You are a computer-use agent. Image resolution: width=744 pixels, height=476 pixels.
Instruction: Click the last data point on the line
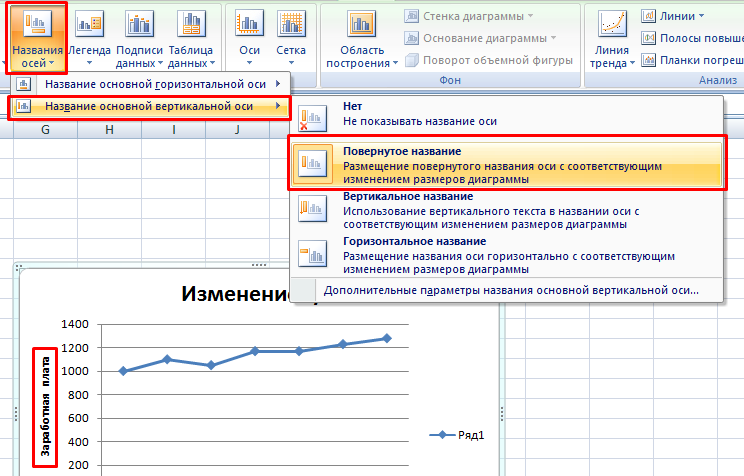pos(387,338)
